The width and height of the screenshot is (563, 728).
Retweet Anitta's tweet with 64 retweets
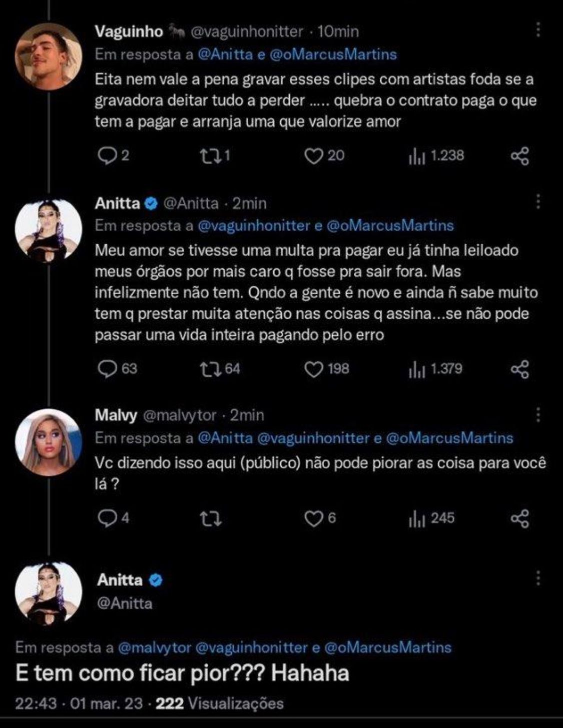(209, 370)
